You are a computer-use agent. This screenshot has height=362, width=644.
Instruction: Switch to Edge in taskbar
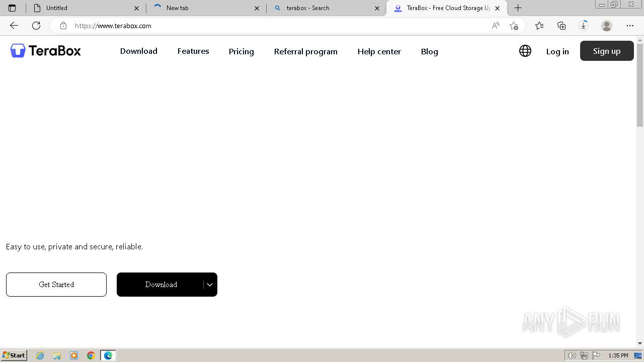(108, 355)
